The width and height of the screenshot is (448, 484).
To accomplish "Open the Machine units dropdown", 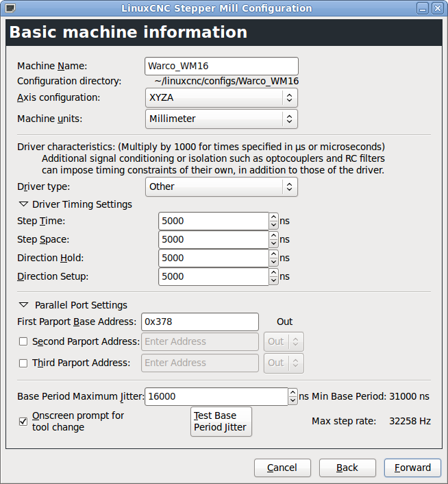I will point(222,119).
